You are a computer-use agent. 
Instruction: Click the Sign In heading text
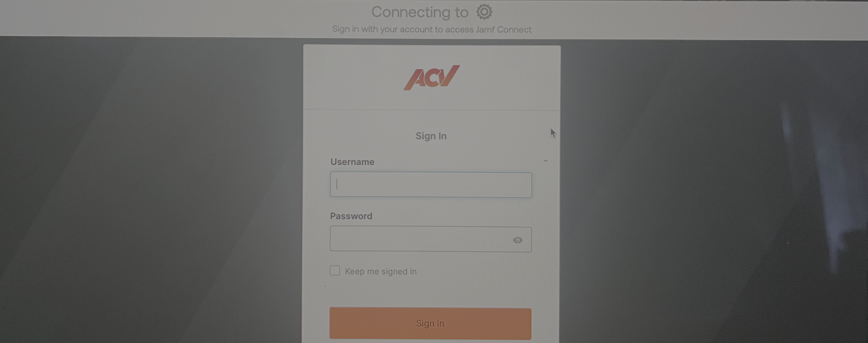pos(431,136)
